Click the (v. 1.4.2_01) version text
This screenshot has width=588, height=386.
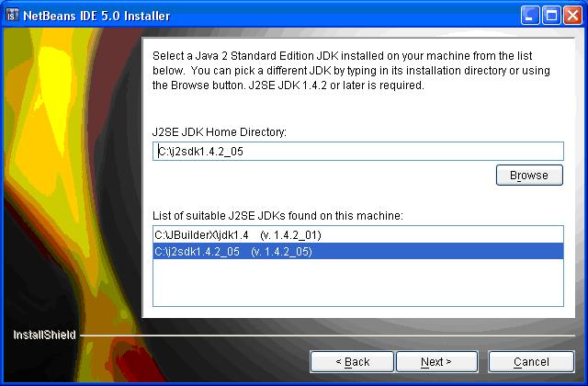(291, 235)
